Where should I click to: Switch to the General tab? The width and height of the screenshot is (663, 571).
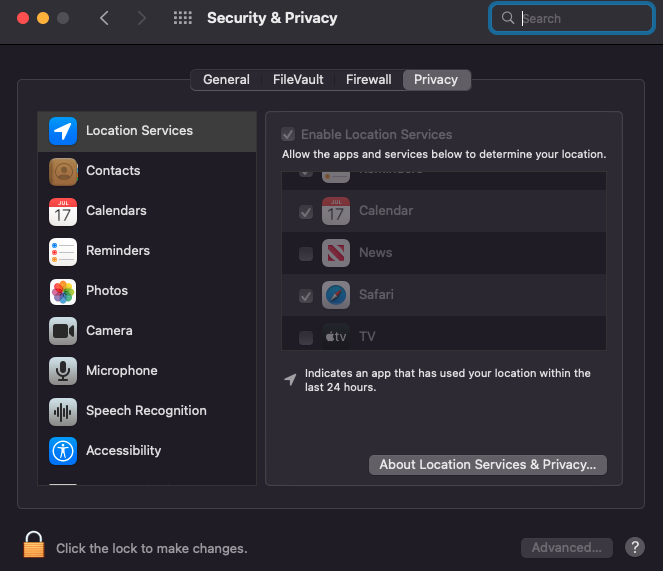pyautogui.click(x=226, y=80)
